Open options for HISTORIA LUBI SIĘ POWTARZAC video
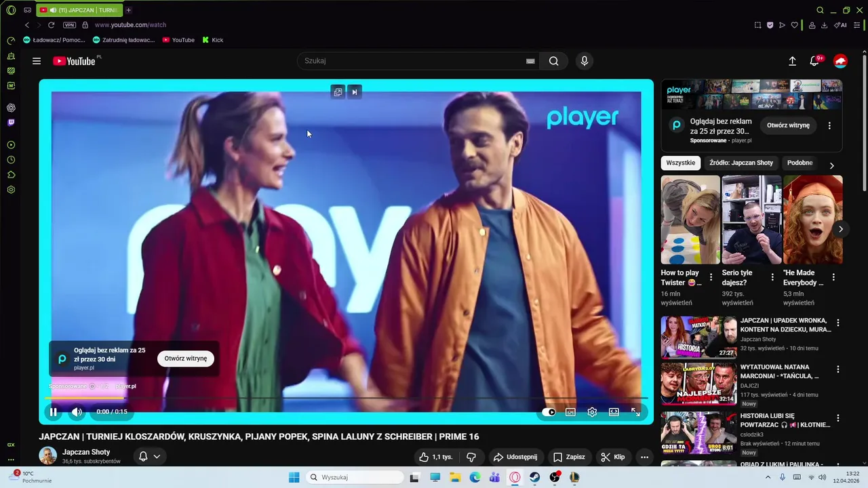The image size is (868, 488). (x=838, y=418)
